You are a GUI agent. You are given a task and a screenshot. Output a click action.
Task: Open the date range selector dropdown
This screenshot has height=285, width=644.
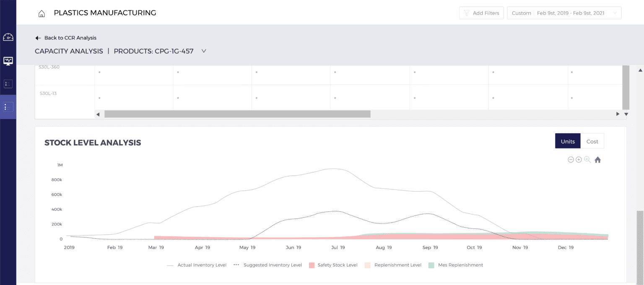point(564,13)
